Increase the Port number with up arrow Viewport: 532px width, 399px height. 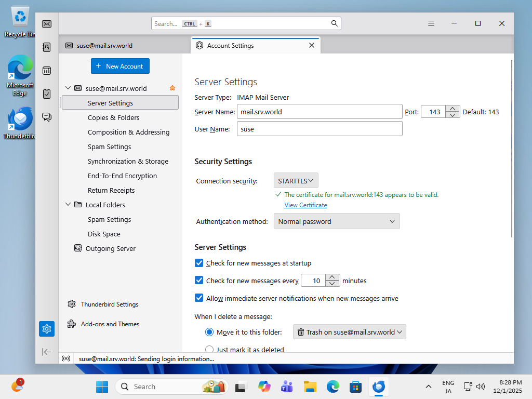(453, 109)
